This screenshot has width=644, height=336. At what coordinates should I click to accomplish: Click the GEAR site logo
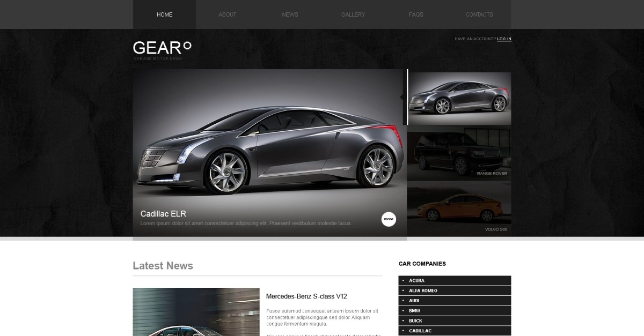pos(162,48)
